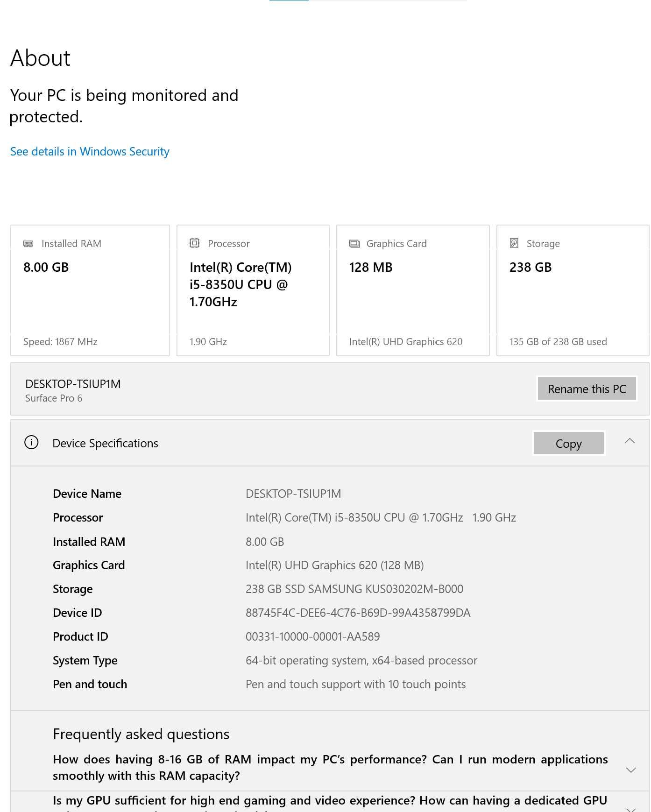Expand the RAM performance FAQ question
The width and height of the screenshot is (651, 812).
pyautogui.click(x=631, y=770)
